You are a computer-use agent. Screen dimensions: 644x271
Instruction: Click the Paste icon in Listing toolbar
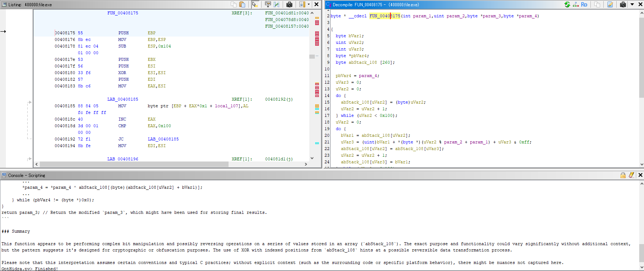242,4
